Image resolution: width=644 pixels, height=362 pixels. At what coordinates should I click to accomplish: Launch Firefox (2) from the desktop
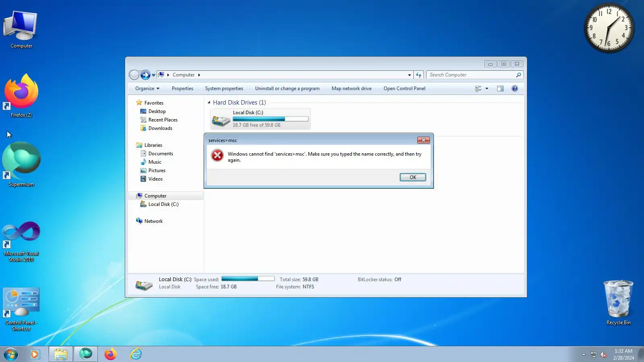coord(21,96)
